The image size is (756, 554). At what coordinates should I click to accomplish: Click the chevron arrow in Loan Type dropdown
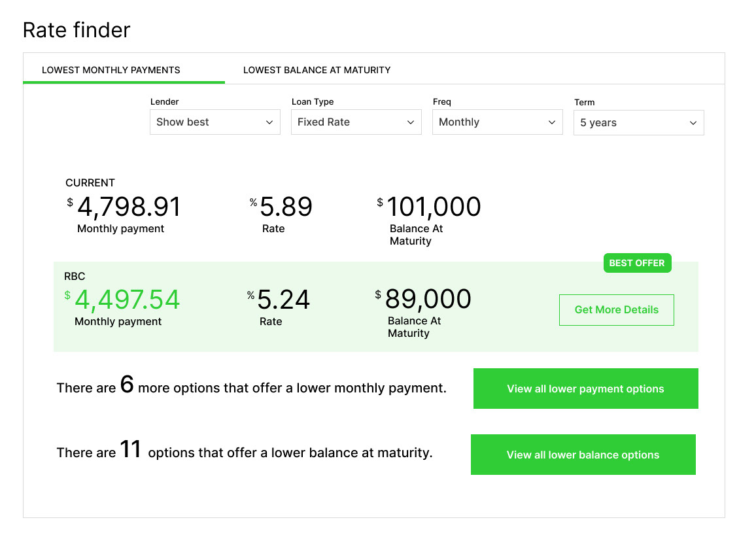point(411,122)
